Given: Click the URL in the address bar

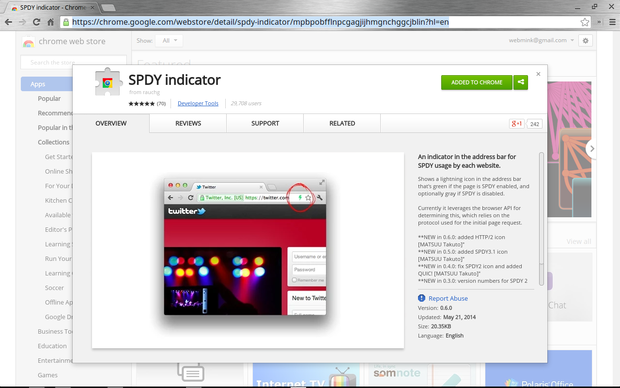Looking at the screenshot, I should 260,22.
